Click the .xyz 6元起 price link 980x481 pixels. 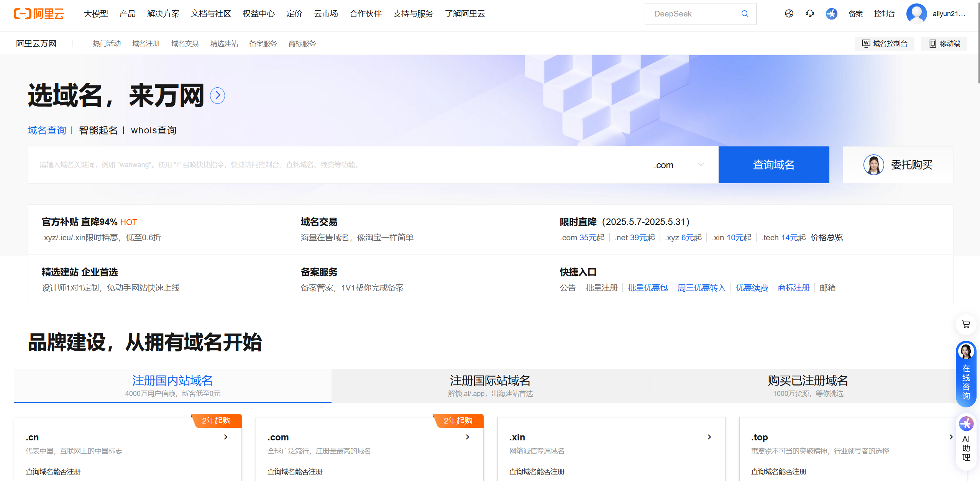coord(684,238)
